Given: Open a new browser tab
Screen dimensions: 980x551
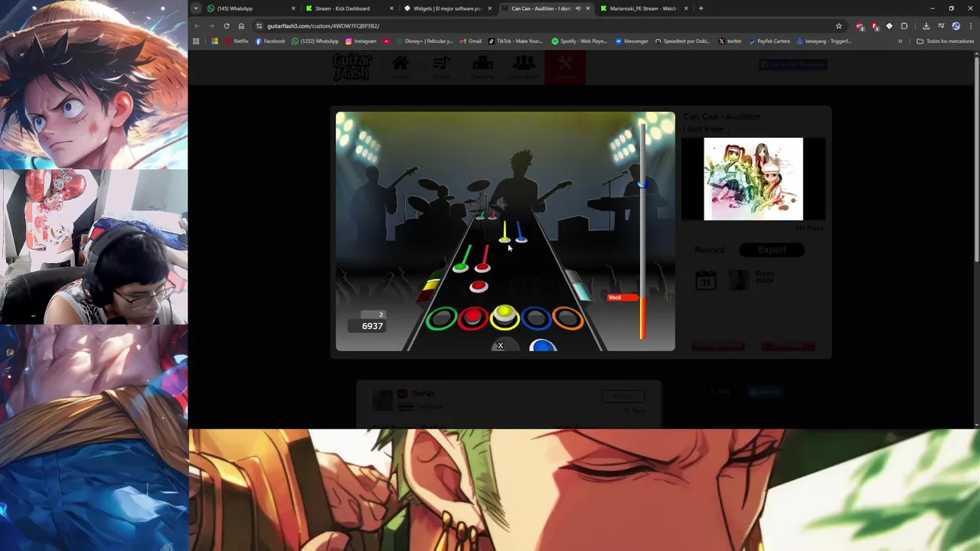Looking at the screenshot, I should tap(701, 8).
